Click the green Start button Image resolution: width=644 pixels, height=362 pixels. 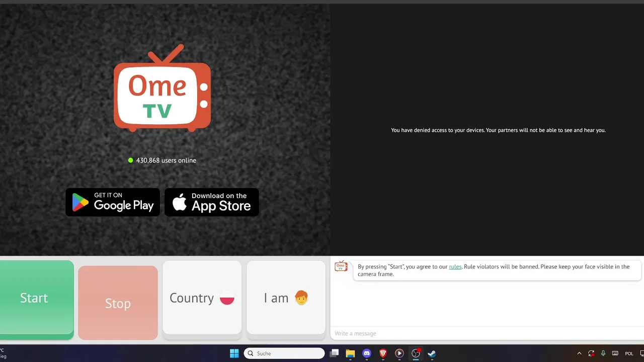[37, 299]
